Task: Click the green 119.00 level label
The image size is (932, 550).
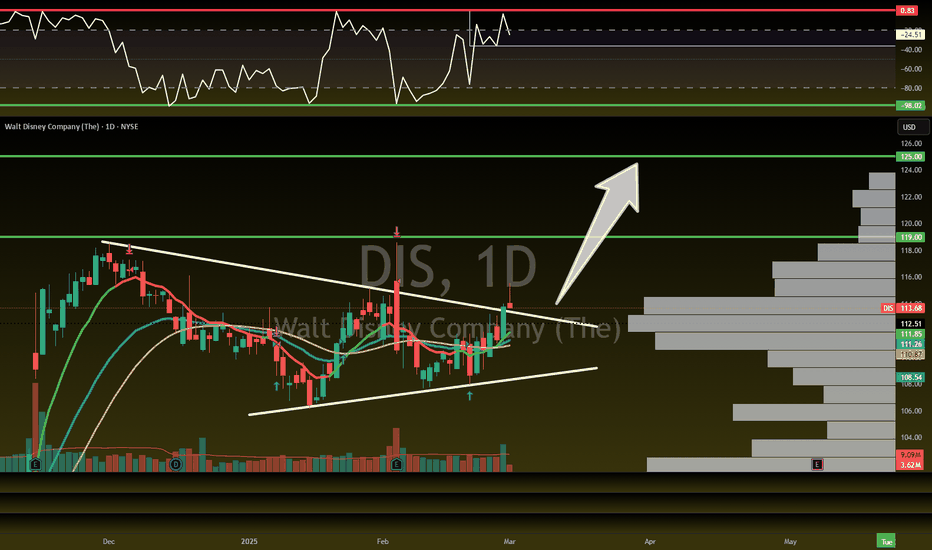Action: coord(911,237)
